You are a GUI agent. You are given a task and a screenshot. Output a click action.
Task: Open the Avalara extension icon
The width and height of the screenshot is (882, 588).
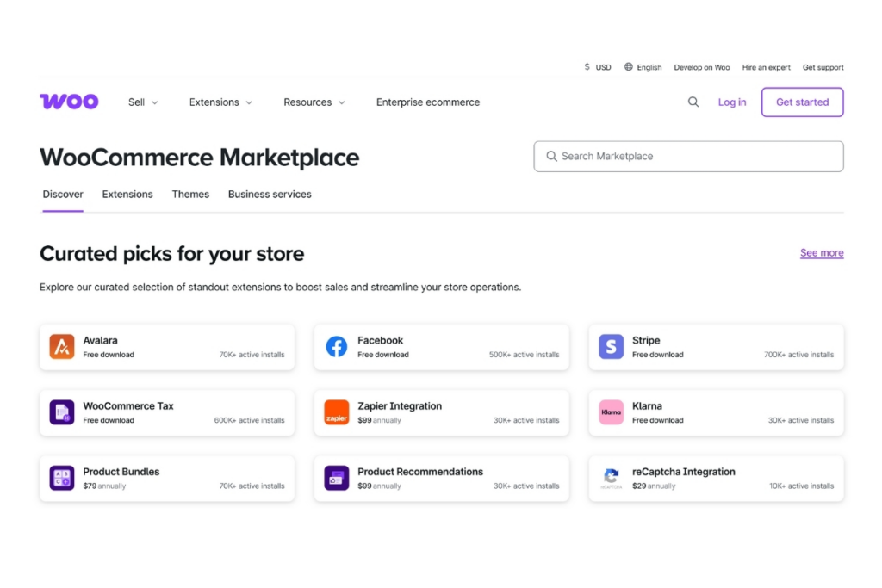coord(62,347)
